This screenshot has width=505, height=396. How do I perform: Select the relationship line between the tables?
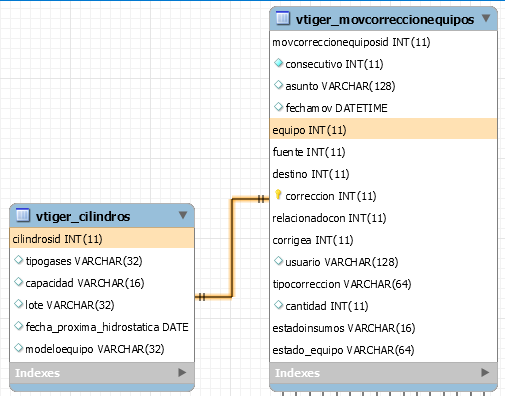(x=232, y=248)
